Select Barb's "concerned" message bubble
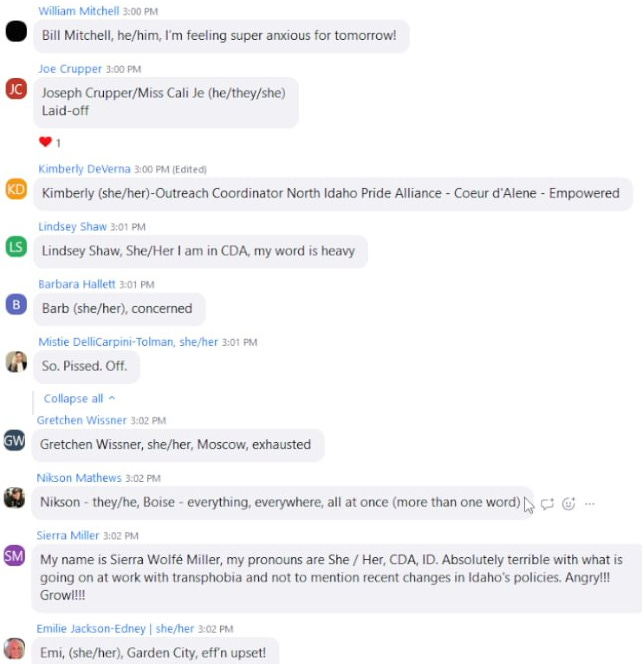 119,309
